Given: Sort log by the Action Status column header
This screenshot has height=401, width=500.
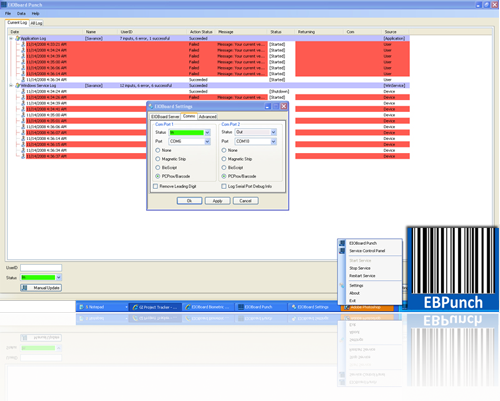Looking at the screenshot, I should [x=202, y=32].
